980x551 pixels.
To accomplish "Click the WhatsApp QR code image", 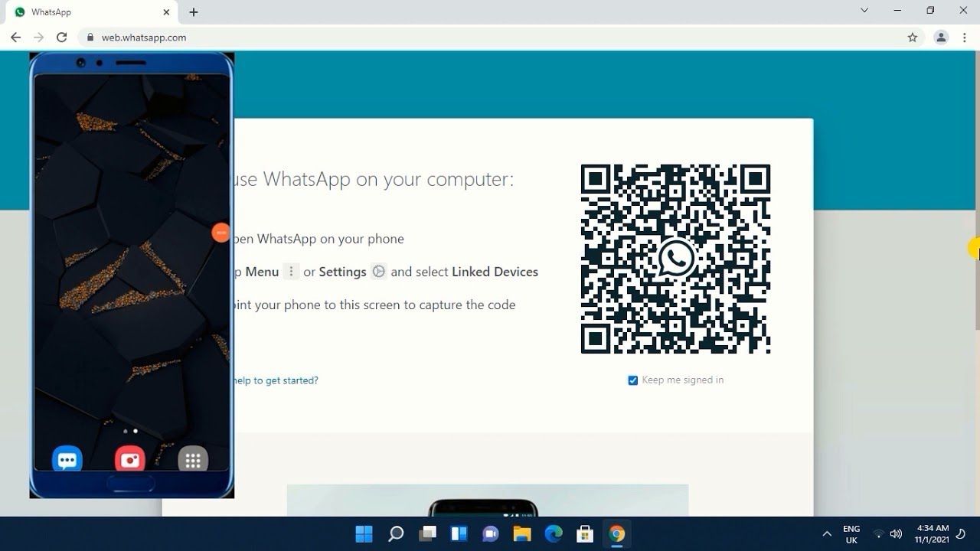I will coord(675,259).
